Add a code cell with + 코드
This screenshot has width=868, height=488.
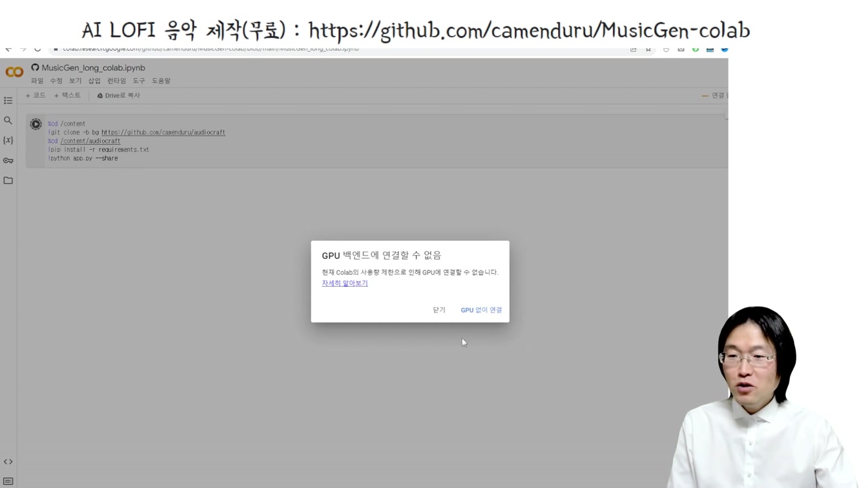36,96
